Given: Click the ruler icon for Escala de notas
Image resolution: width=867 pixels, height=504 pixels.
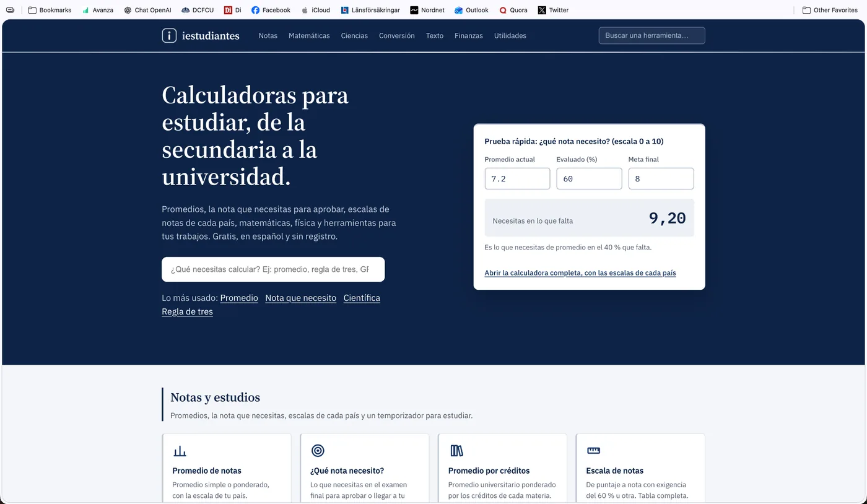Looking at the screenshot, I should (x=593, y=451).
